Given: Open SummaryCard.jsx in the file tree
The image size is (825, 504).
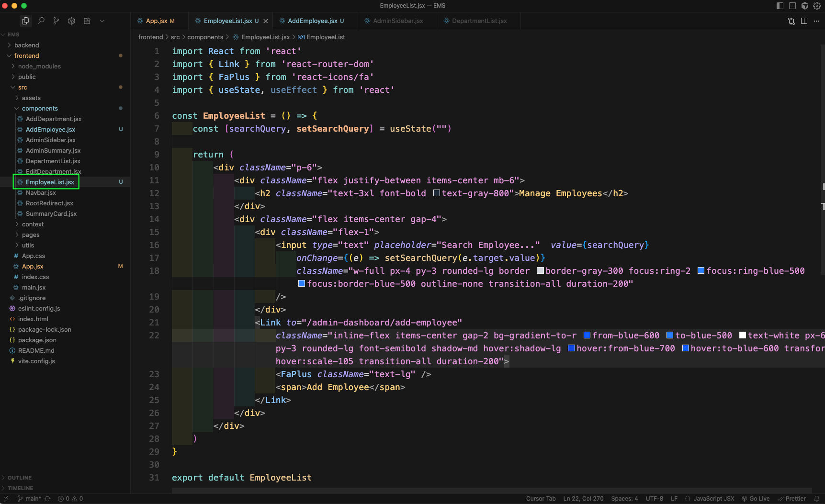Looking at the screenshot, I should pyautogui.click(x=65, y=213).
